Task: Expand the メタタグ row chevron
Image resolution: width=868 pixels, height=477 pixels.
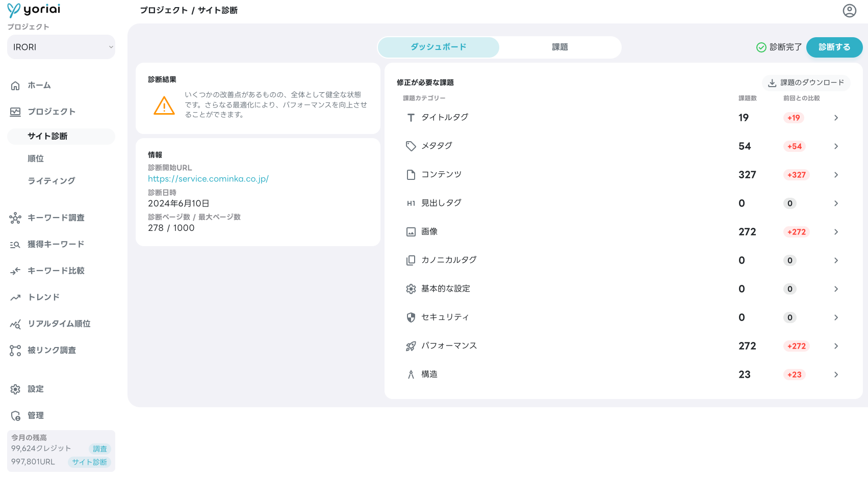Action: [x=836, y=146]
